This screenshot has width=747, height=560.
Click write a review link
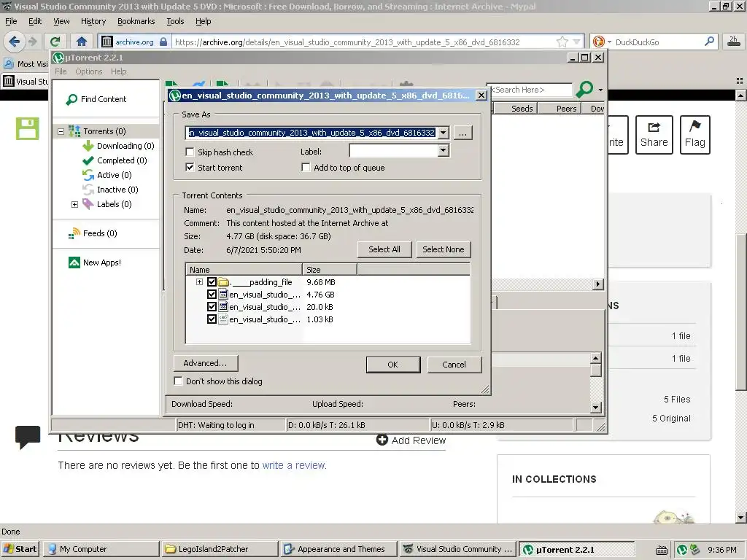(294, 465)
